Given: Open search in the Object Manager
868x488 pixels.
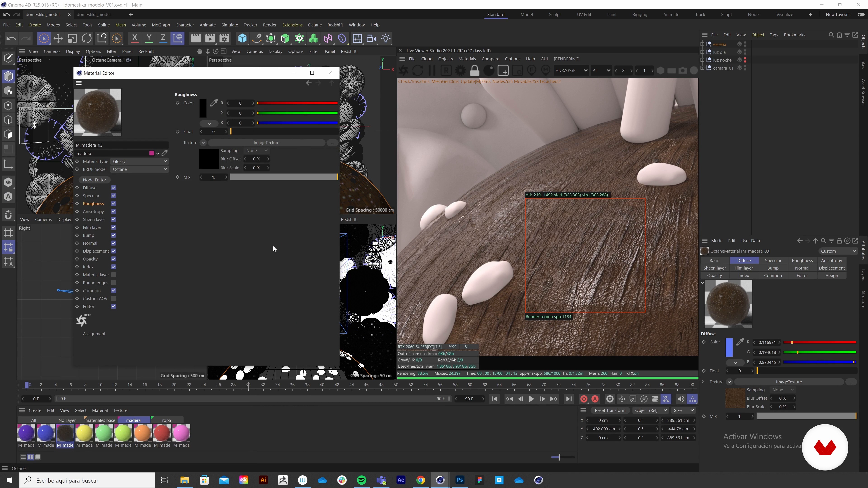Looking at the screenshot, I should click(x=831, y=35).
